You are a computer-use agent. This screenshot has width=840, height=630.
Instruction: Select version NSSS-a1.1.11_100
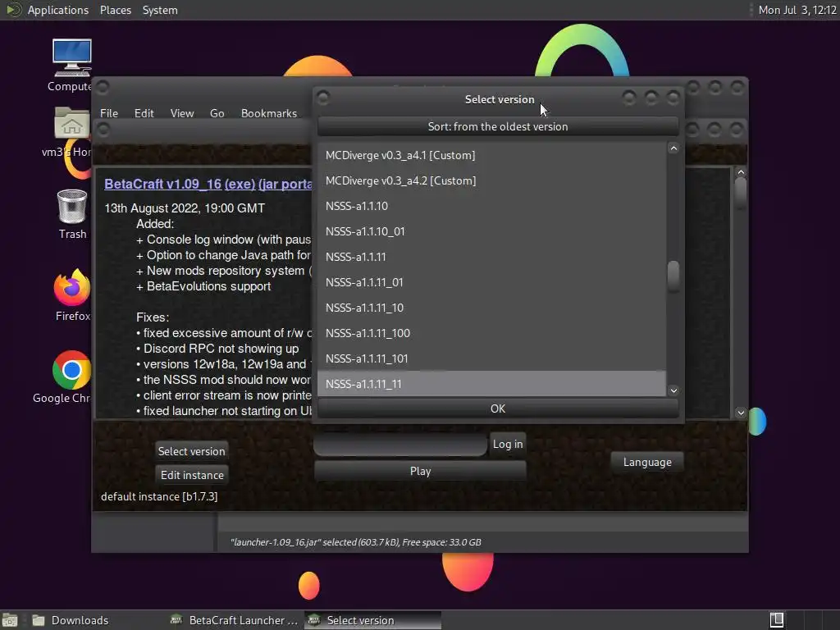click(491, 333)
